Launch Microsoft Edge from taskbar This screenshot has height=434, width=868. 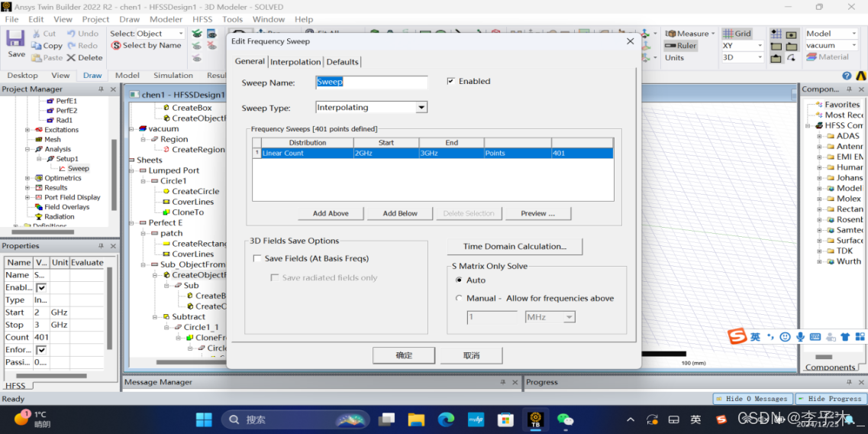(446, 419)
